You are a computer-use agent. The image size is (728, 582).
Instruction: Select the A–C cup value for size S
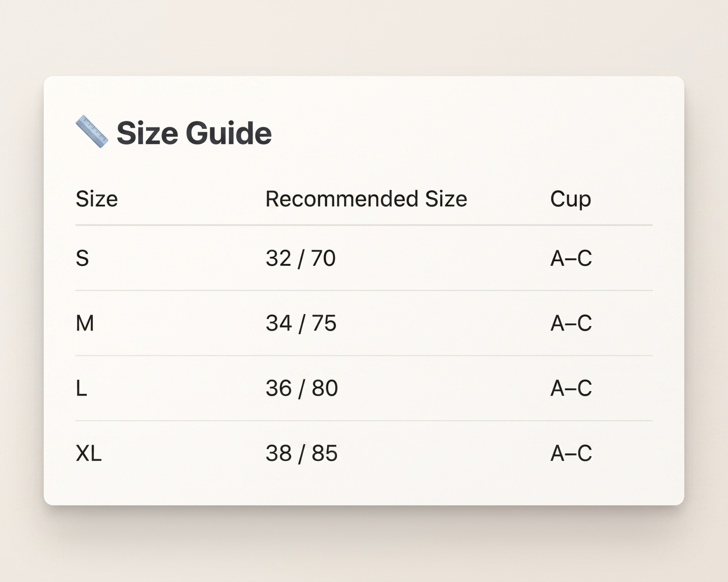[x=571, y=258]
